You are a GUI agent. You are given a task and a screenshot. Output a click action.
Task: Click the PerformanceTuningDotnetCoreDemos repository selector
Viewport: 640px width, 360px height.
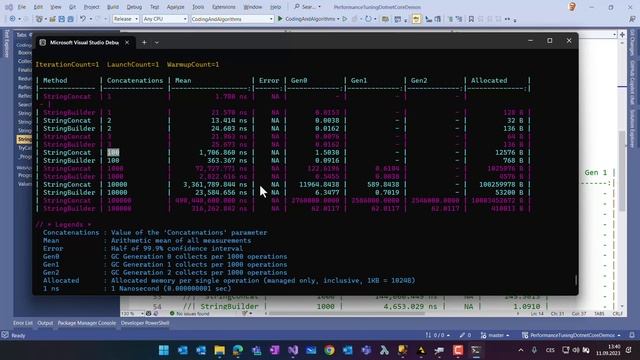pyautogui.click(x=571, y=335)
